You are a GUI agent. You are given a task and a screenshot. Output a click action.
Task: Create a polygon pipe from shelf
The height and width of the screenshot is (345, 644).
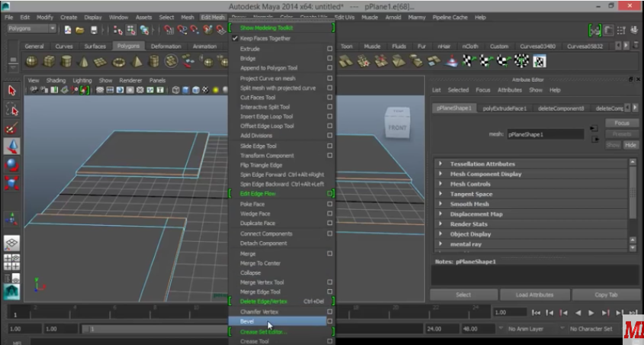click(154, 61)
